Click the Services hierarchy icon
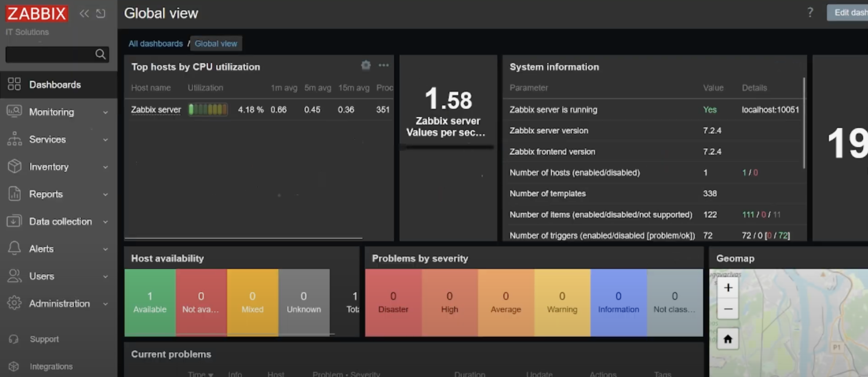868x377 pixels. 14,139
